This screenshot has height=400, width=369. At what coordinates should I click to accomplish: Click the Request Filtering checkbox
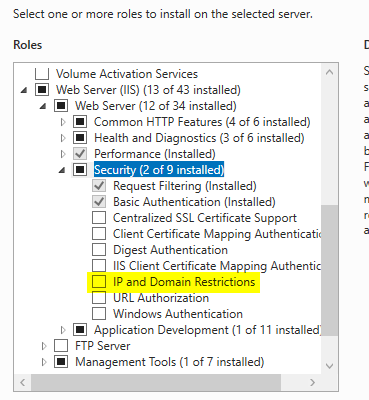[x=99, y=186]
